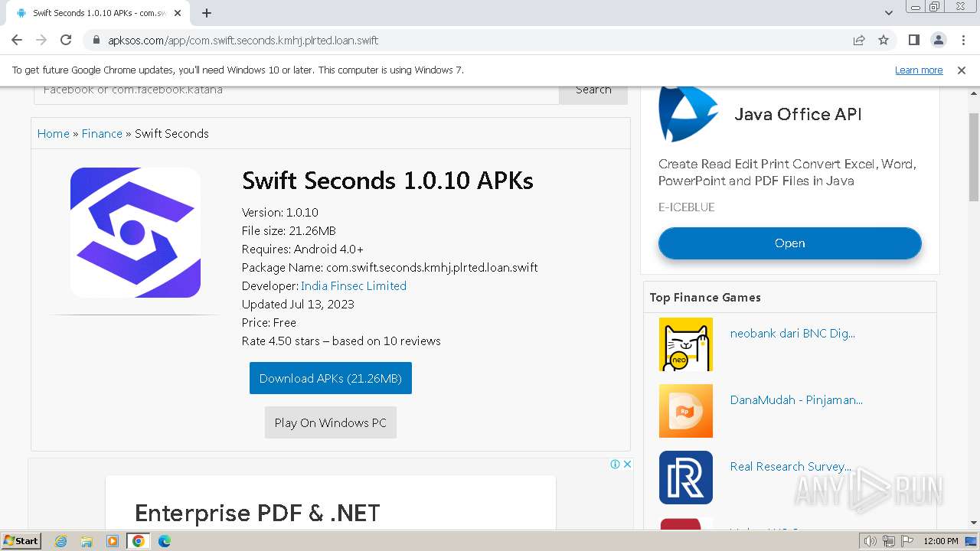Click the scrollbar down arrow

(x=973, y=523)
